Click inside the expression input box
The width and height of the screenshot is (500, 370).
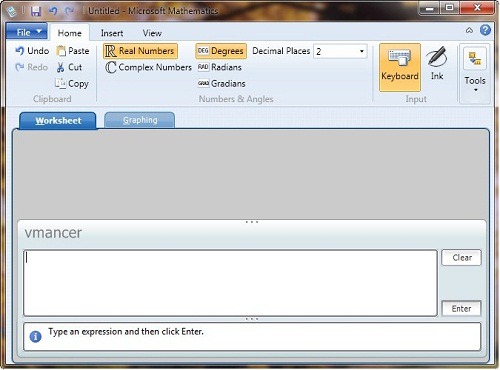[230, 283]
